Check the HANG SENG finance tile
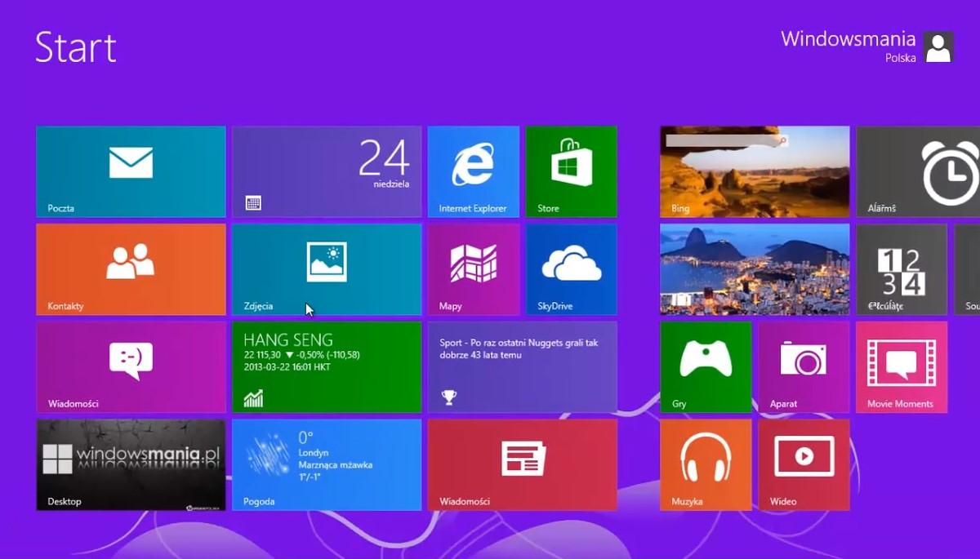 [327, 367]
